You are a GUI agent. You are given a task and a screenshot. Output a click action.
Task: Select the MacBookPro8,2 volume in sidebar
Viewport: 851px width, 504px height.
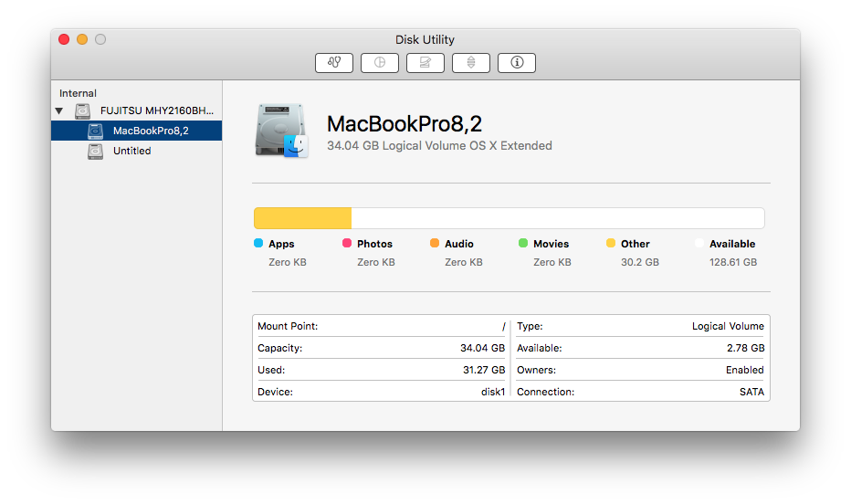(x=136, y=131)
